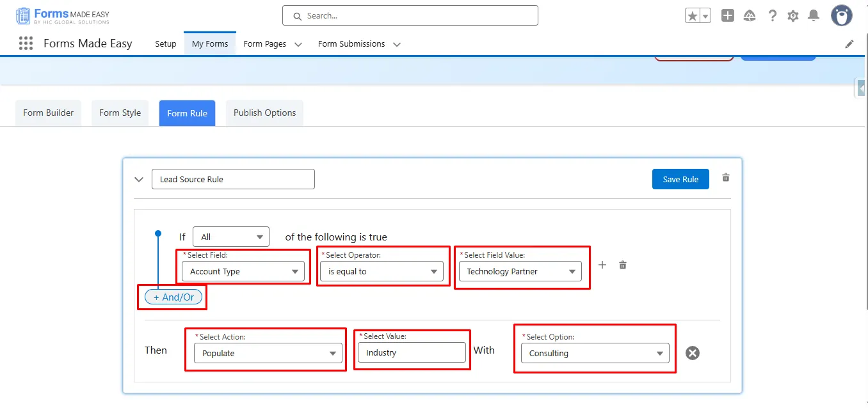Remove the Then action with X icon
The width and height of the screenshot is (868, 408).
tap(692, 353)
